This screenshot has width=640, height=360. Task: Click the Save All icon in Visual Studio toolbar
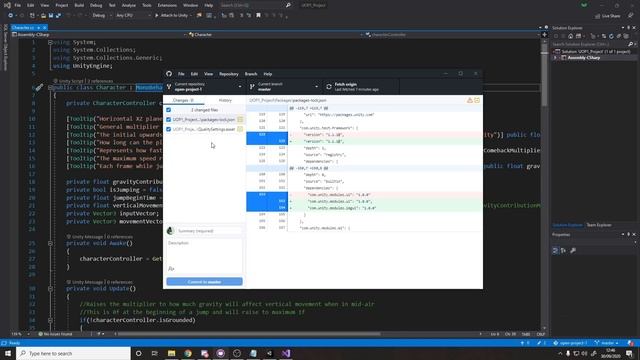[58, 16]
